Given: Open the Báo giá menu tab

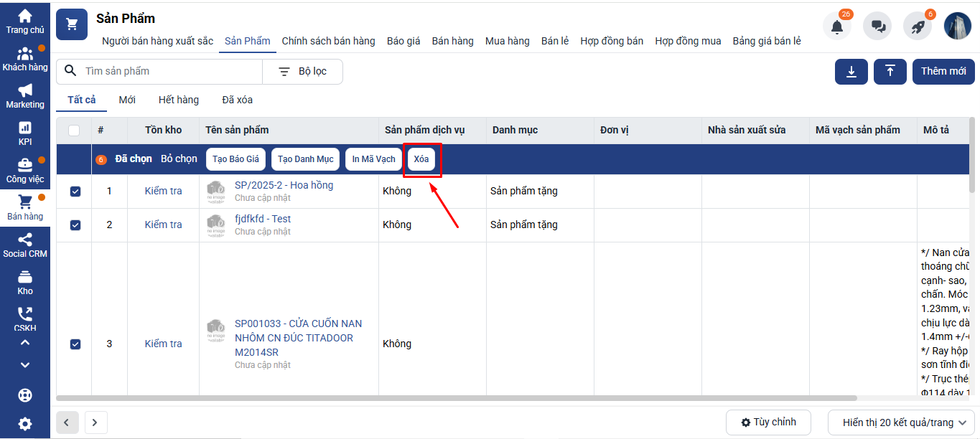Looking at the screenshot, I should click(x=403, y=41).
